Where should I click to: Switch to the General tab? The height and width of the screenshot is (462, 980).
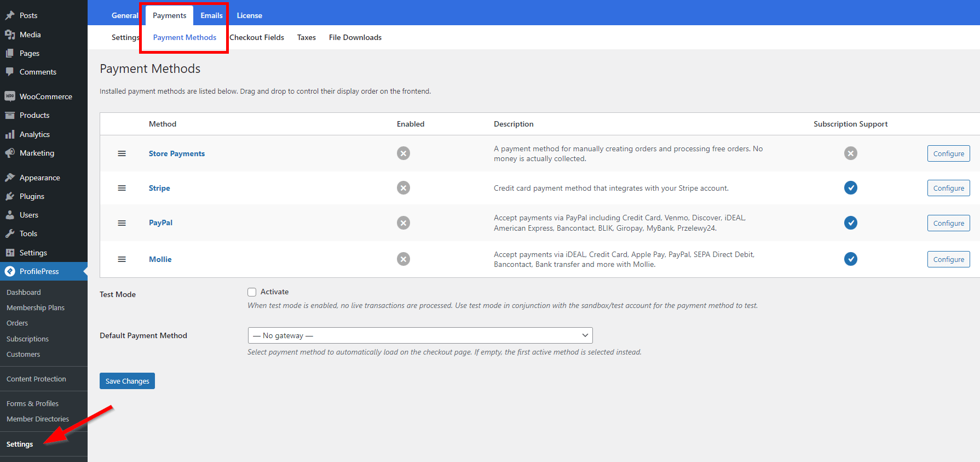(125, 15)
